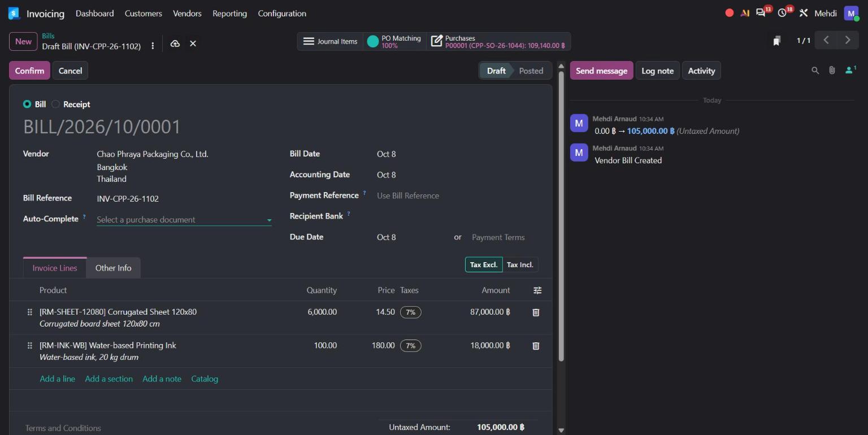The height and width of the screenshot is (435, 868).
Task: Open the Vendors menu
Action: pos(187,13)
